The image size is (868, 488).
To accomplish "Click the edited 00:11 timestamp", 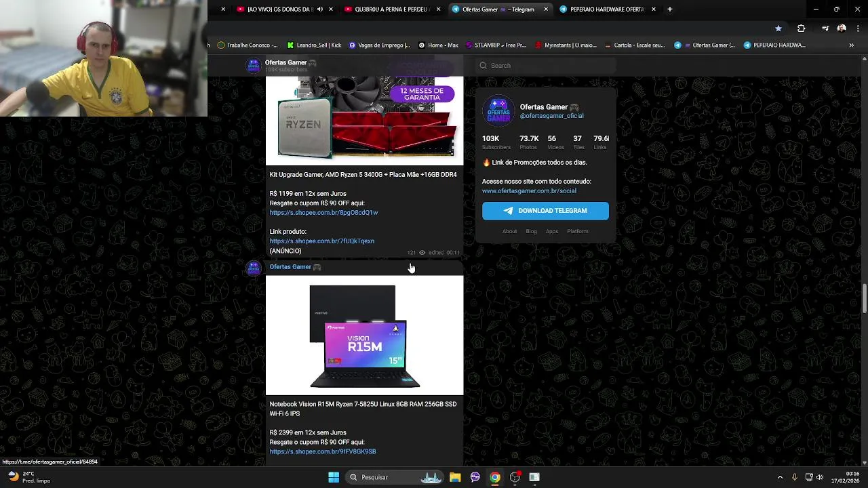I will [x=444, y=253].
